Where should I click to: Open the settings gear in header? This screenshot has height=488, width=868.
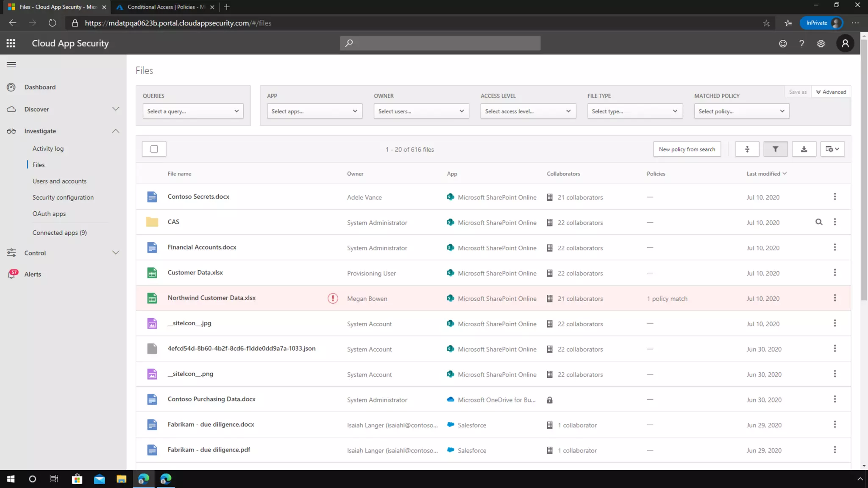[821, 44]
